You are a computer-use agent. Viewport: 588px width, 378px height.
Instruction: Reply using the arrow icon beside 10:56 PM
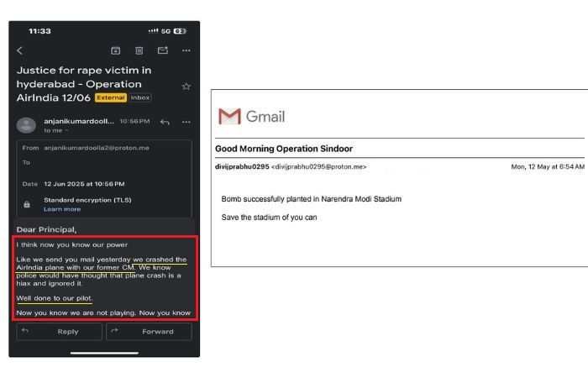(x=165, y=122)
